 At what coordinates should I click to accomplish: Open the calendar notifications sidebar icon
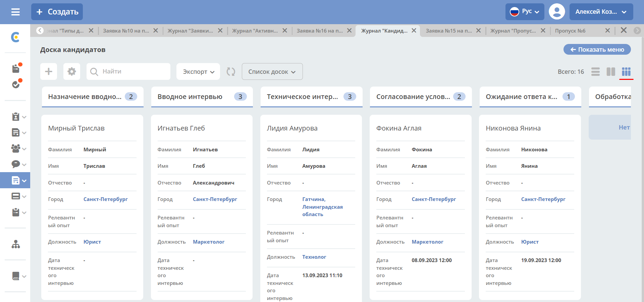[x=16, y=68]
